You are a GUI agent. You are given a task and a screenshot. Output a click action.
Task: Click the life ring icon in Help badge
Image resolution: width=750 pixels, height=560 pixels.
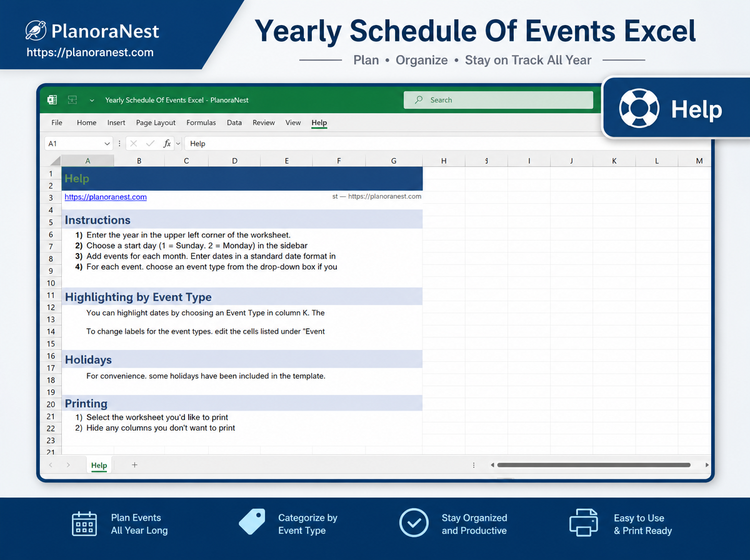point(639,109)
